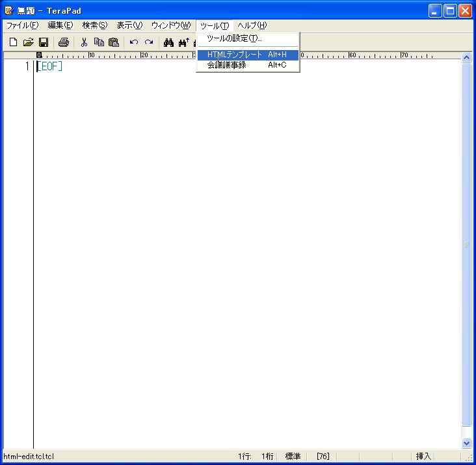Click the html-edit.tcl.tcl status bar text
This screenshot has height=465, width=476.
tap(29, 456)
